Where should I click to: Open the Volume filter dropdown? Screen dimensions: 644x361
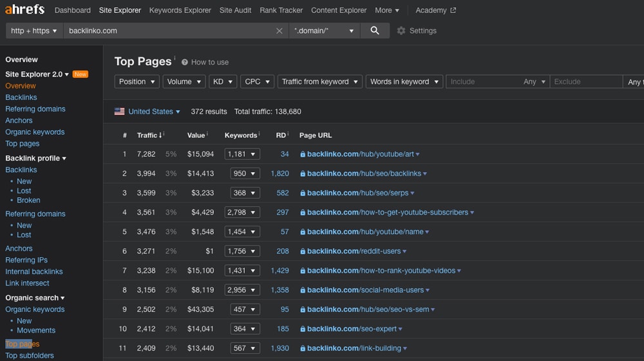coord(184,81)
